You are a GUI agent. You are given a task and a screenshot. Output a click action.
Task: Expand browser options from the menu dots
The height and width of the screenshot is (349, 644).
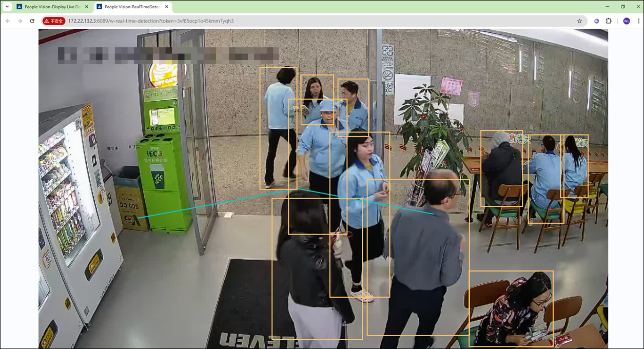(637, 21)
